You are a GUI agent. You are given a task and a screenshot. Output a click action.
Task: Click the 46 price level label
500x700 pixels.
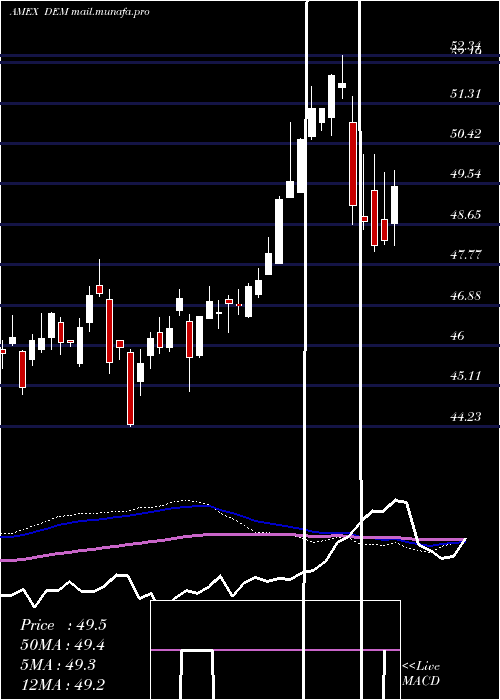click(x=458, y=335)
